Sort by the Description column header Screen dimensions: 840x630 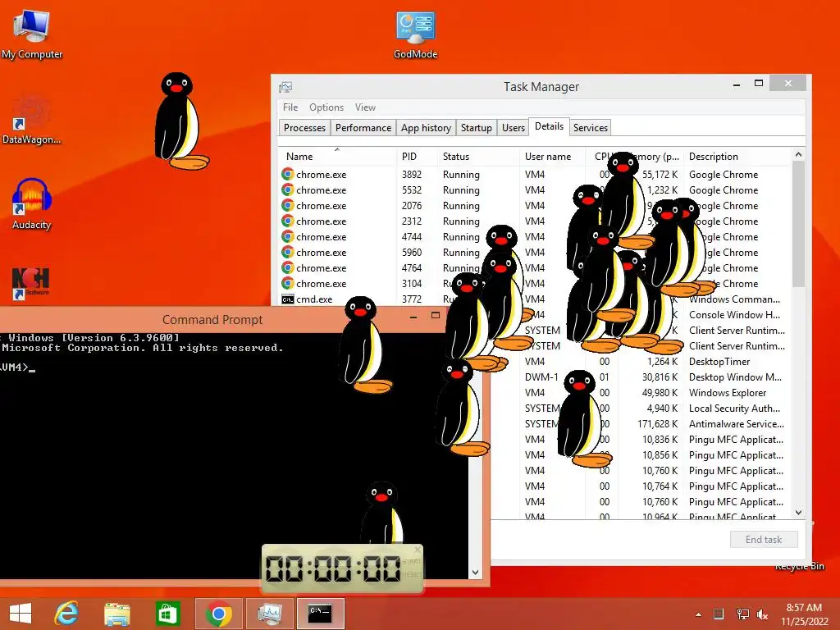point(737,157)
